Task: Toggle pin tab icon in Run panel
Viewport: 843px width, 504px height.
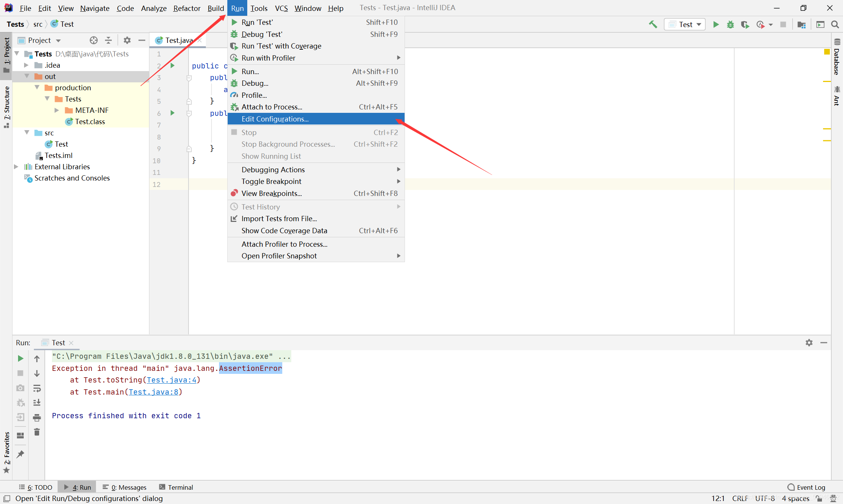Action: [x=20, y=454]
